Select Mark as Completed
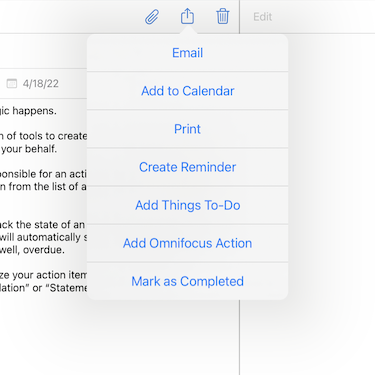This screenshot has height=375, width=375. (187, 281)
